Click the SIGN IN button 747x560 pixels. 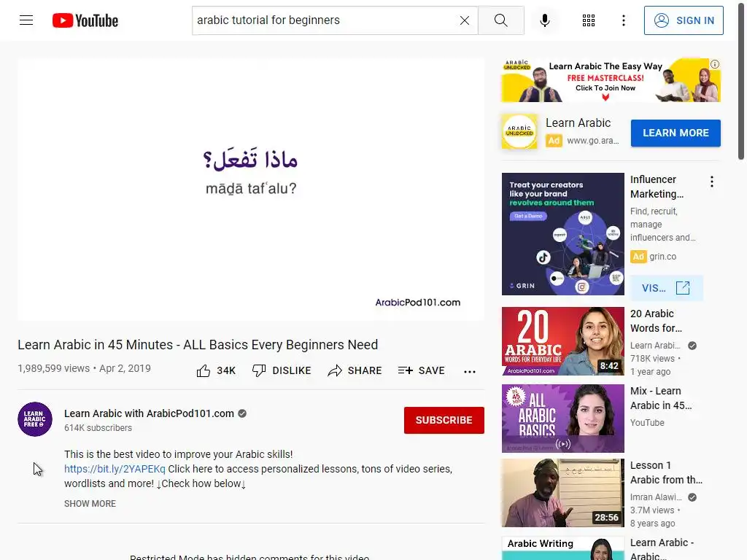683,20
